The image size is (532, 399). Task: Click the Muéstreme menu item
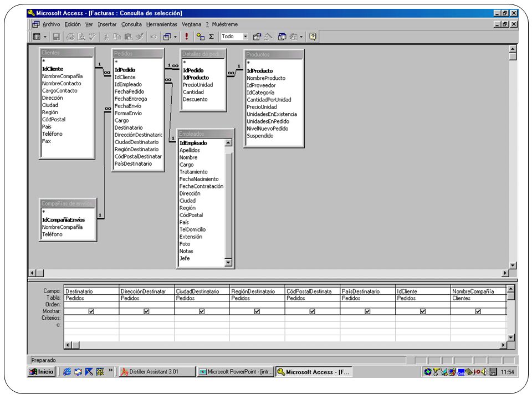tap(224, 24)
